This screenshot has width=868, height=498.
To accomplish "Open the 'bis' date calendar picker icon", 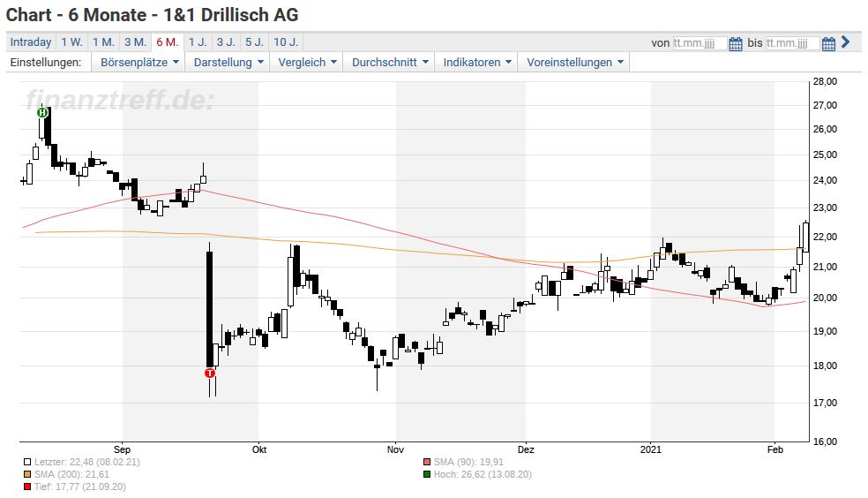I will [x=828, y=44].
